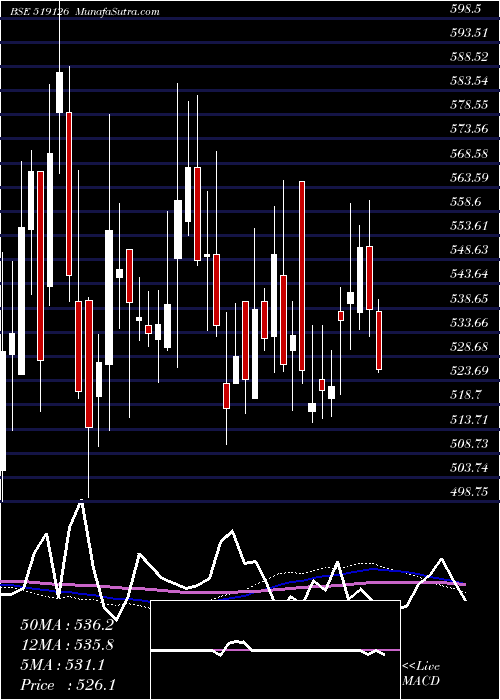Select the 538.65 price axis label
Screen dimensions: 500x700
point(468,299)
